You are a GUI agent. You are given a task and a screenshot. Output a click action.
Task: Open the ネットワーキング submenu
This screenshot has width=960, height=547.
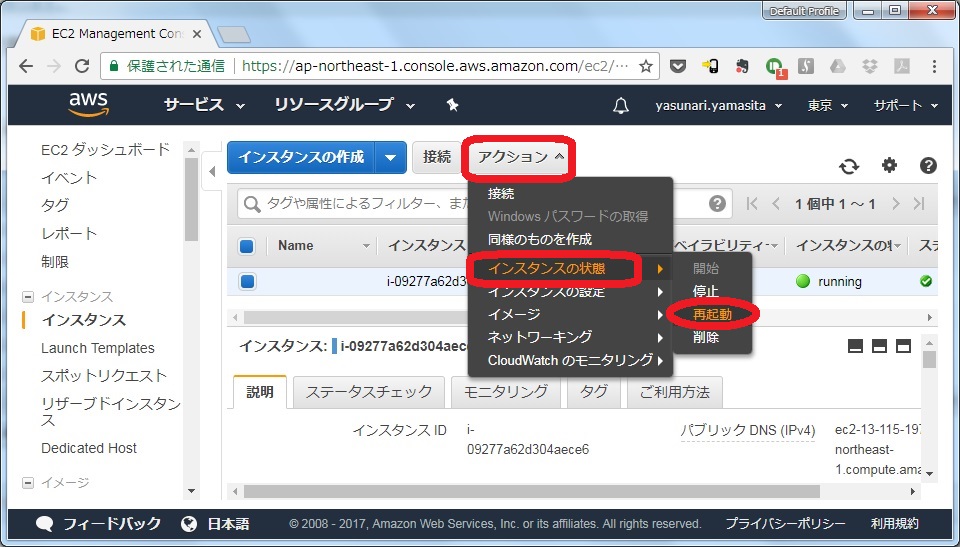571,337
